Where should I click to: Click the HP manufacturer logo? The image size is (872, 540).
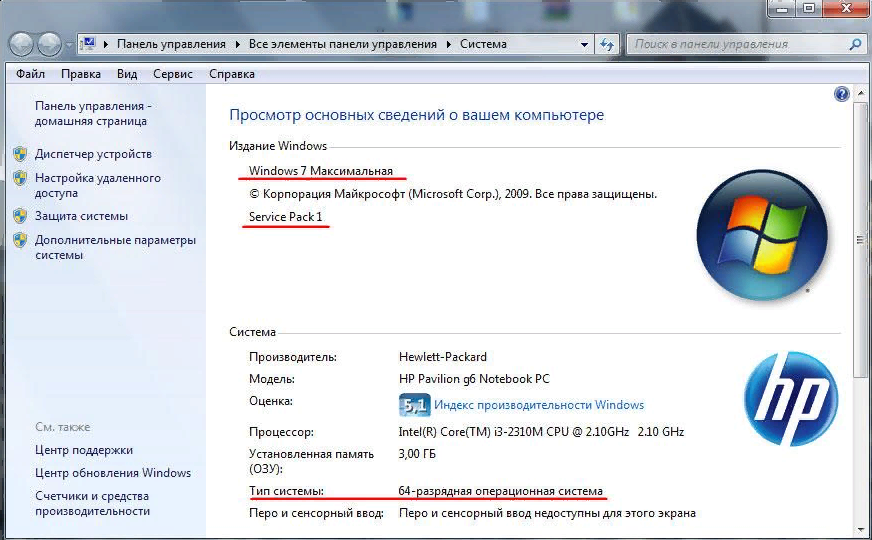point(790,399)
